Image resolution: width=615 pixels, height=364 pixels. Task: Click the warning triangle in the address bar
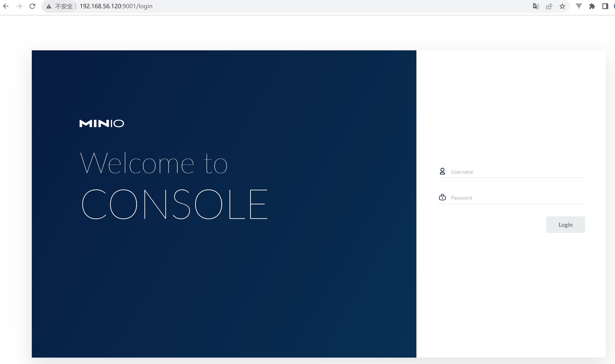point(49,6)
